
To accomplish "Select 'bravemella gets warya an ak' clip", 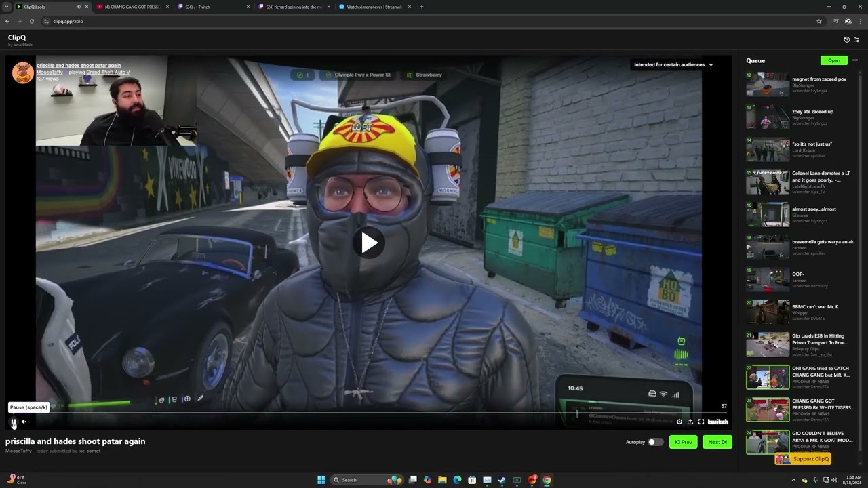I will pos(800,247).
